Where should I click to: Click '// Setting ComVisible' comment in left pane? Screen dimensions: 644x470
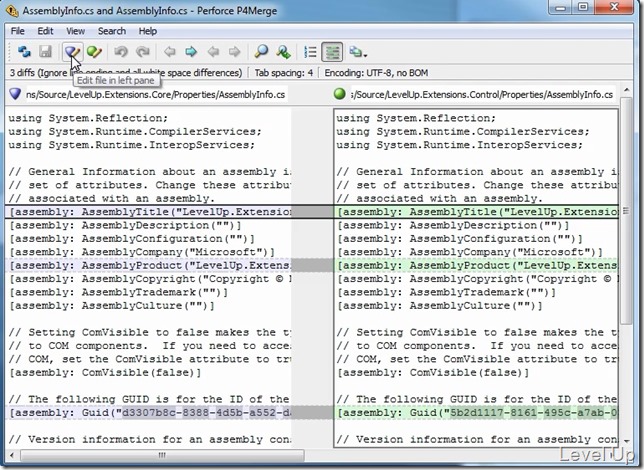coord(150,332)
